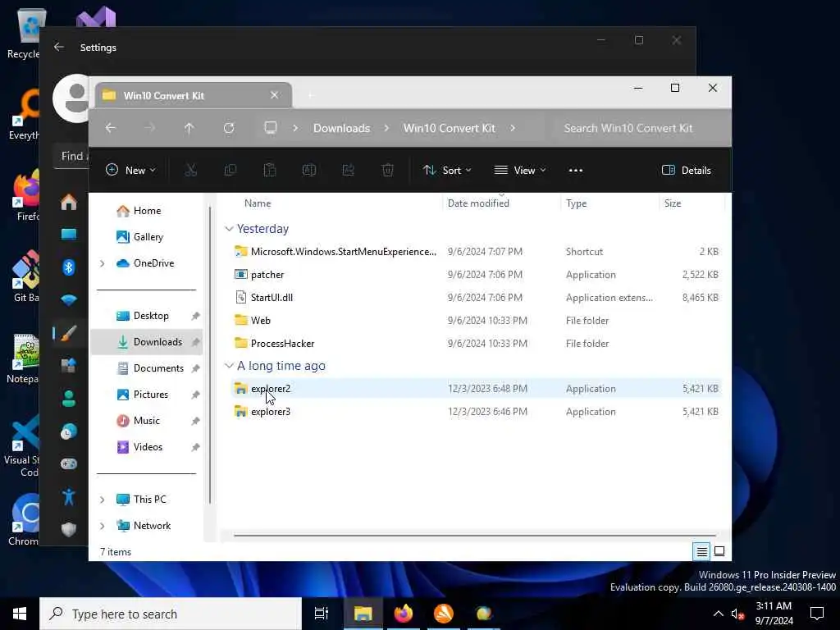Select Pictures in navigation pane

[x=148, y=395]
